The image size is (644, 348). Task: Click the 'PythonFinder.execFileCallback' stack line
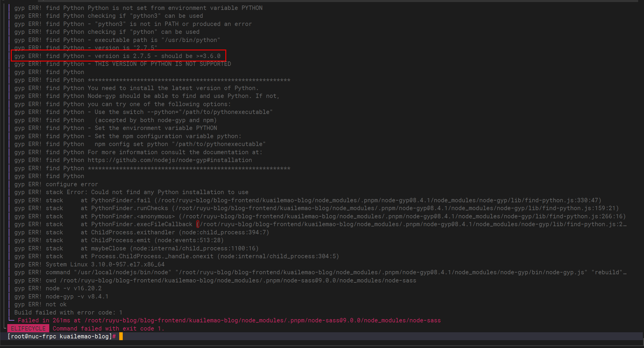tap(320, 224)
